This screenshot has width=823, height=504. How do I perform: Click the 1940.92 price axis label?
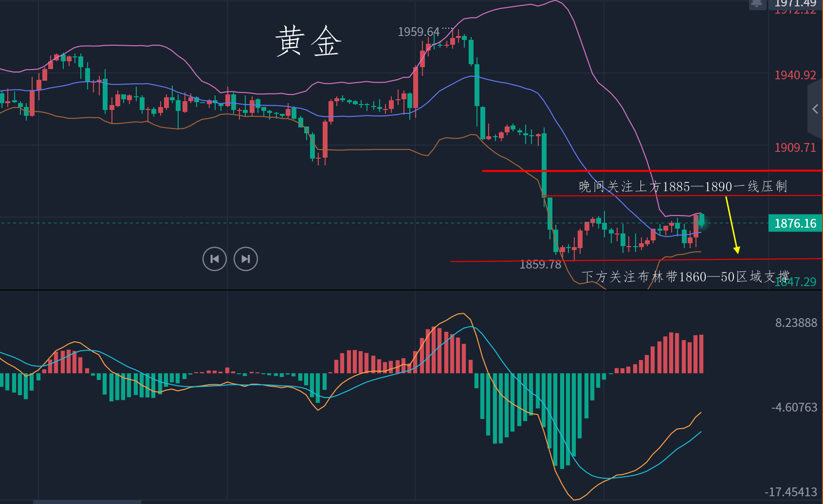[795, 75]
